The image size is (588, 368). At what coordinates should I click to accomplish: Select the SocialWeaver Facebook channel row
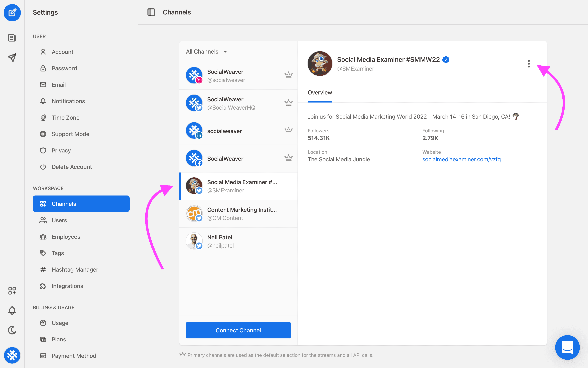[238, 159]
